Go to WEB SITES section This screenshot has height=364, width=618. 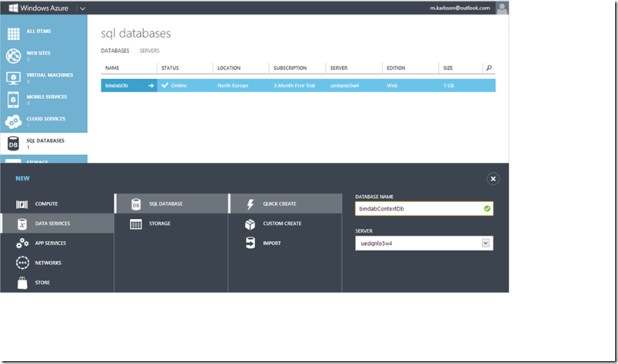click(38, 53)
